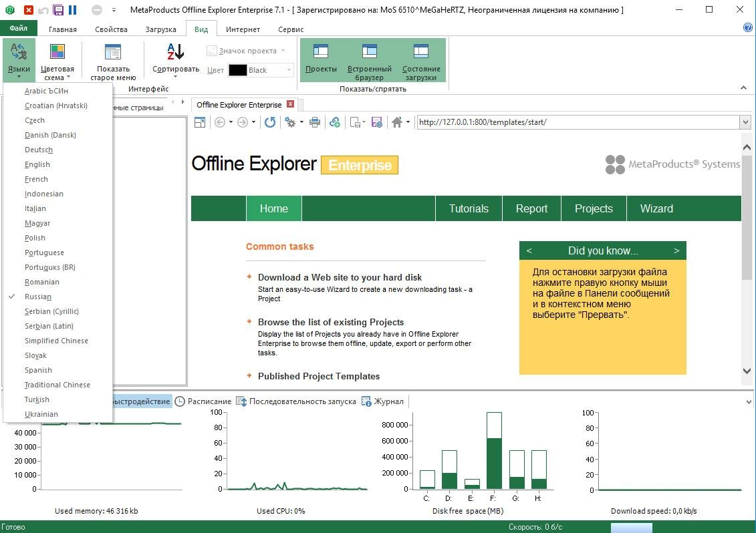The height and width of the screenshot is (533, 756).
Task: Click the browser full-window layout icon
Action: tap(200, 122)
